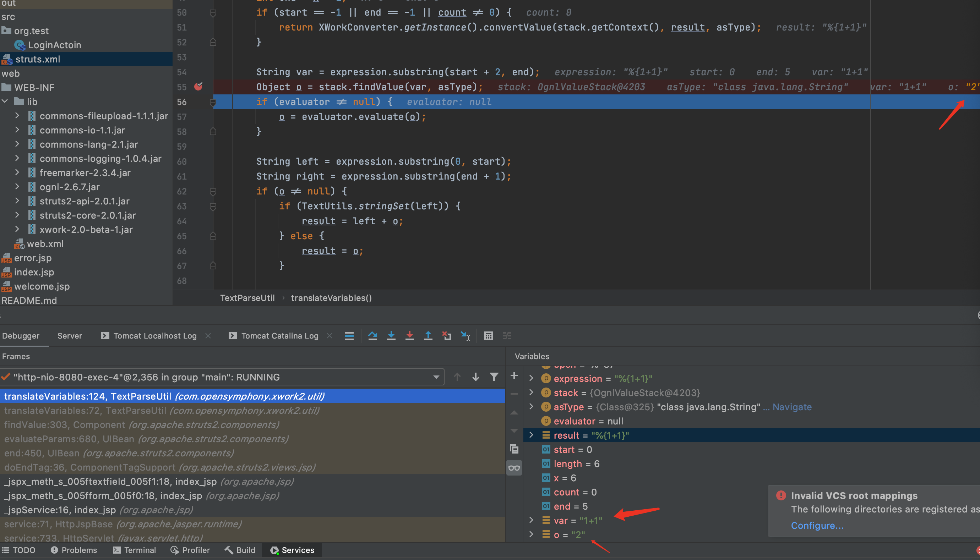Collapse code fold at line 63
Image resolution: width=980 pixels, height=560 pixels.
pyautogui.click(x=213, y=206)
